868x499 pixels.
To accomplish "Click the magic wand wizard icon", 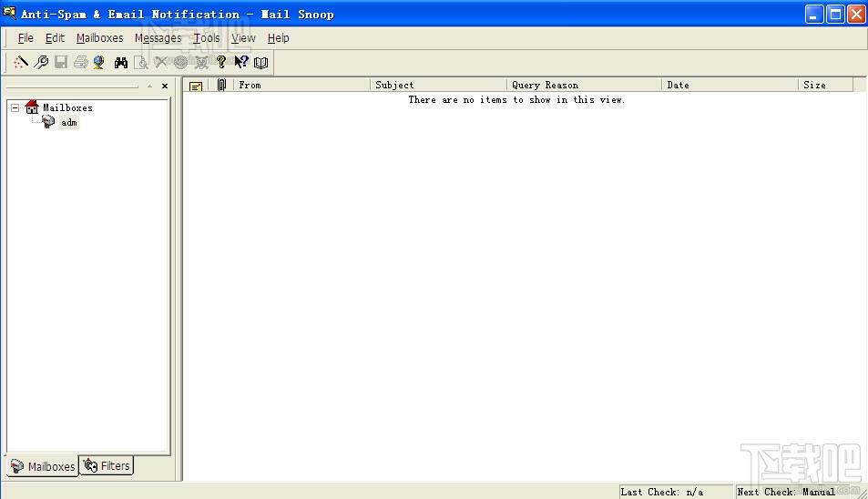I will (20, 62).
